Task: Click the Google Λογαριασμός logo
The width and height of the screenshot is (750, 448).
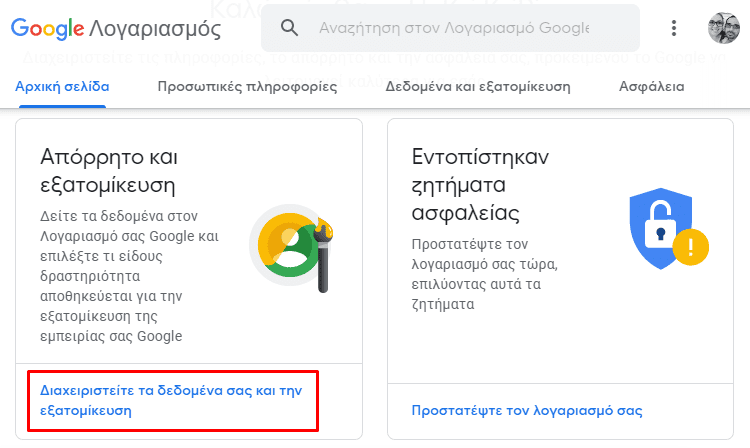Action: (116, 29)
